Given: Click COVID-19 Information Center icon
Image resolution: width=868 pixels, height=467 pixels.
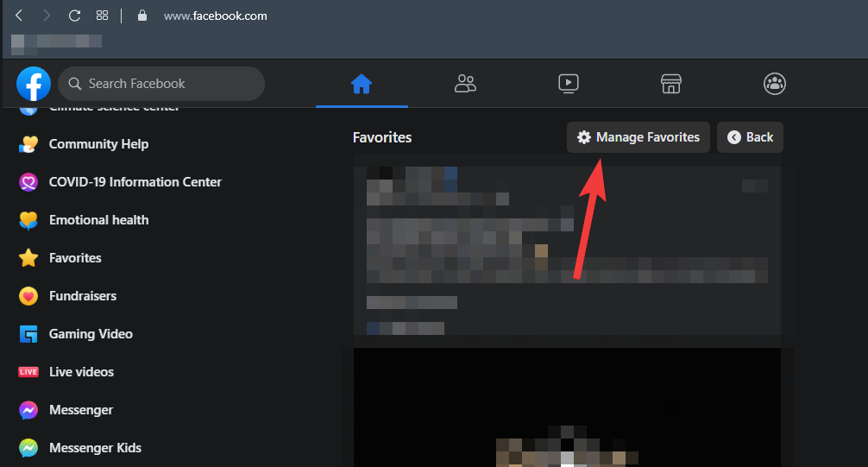Looking at the screenshot, I should 28,181.
